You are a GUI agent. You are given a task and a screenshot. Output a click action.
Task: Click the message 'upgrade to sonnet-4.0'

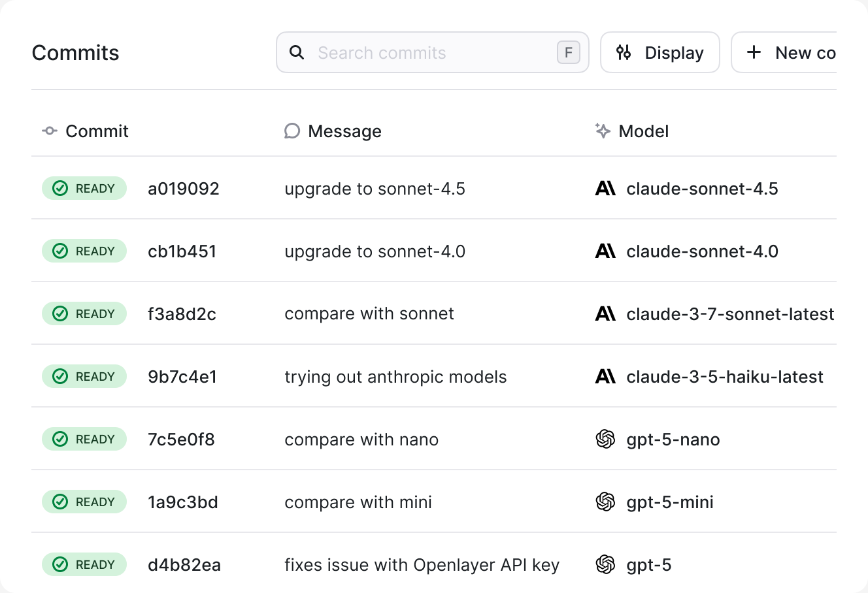point(375,251)
